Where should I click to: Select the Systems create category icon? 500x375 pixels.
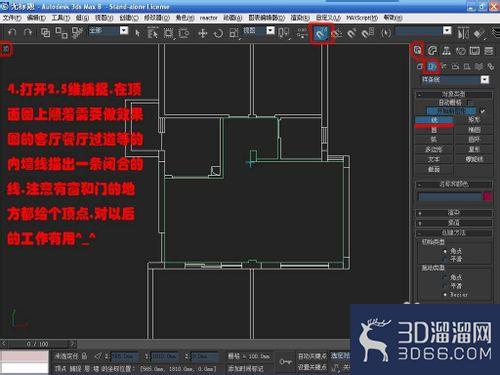point(490,67)
